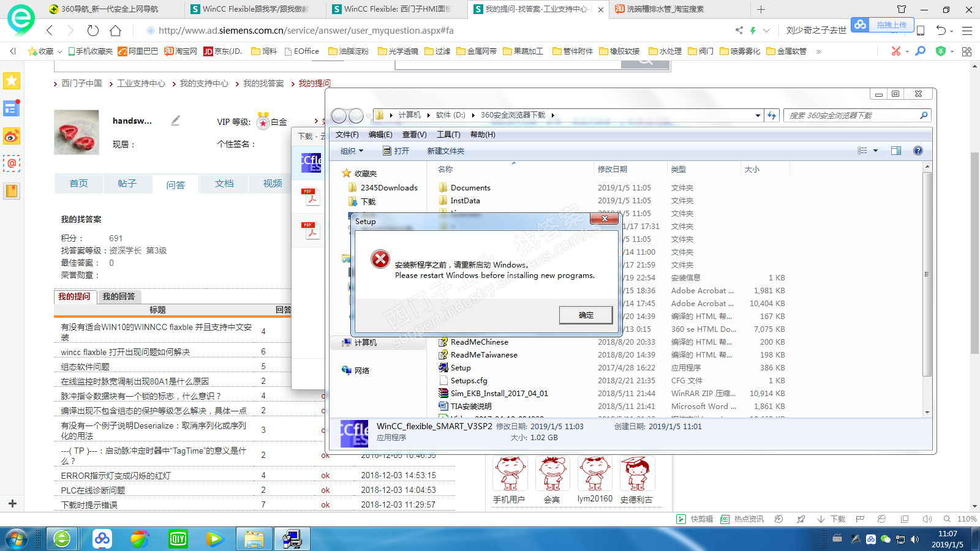980x551 pixels.
Task: Open the 快剪辑 status bar tool
Action: coord(695,519)
